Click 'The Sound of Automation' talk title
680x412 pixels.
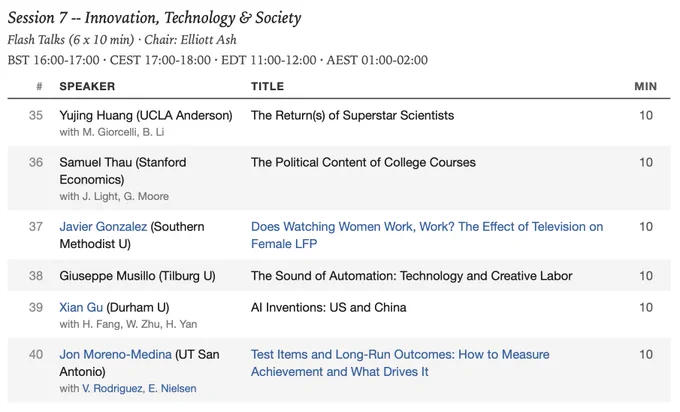click(412, 276)
